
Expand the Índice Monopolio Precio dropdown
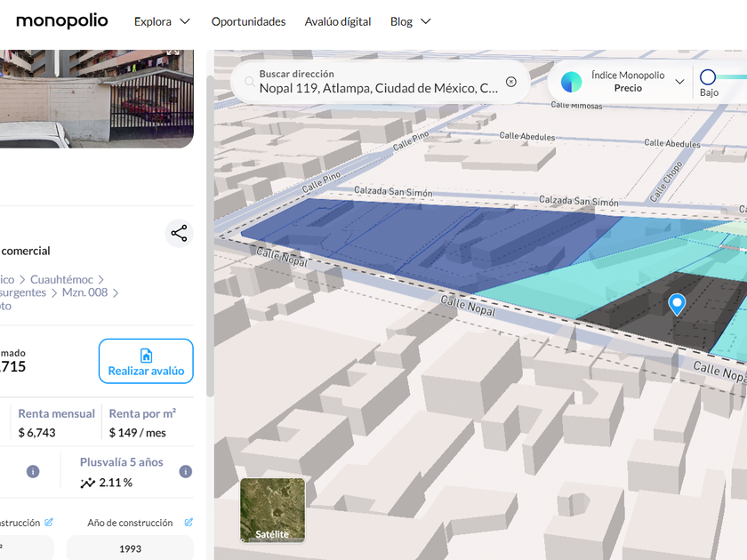tap(679, 82)
